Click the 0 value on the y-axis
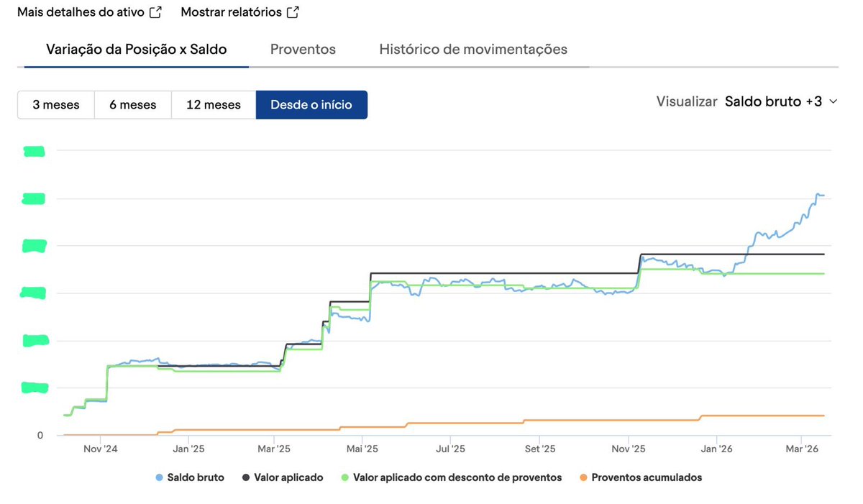This screenshot has width=863, height=504. [x=40, y=435]
